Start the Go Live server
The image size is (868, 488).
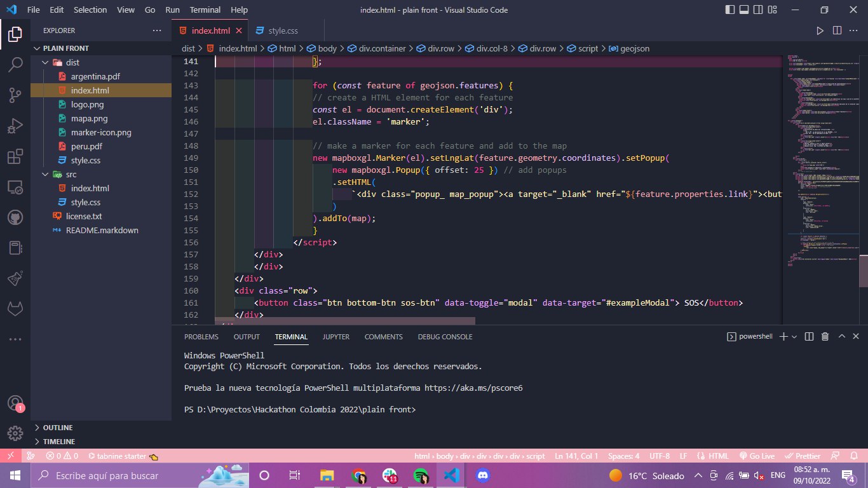pos(757,456)
